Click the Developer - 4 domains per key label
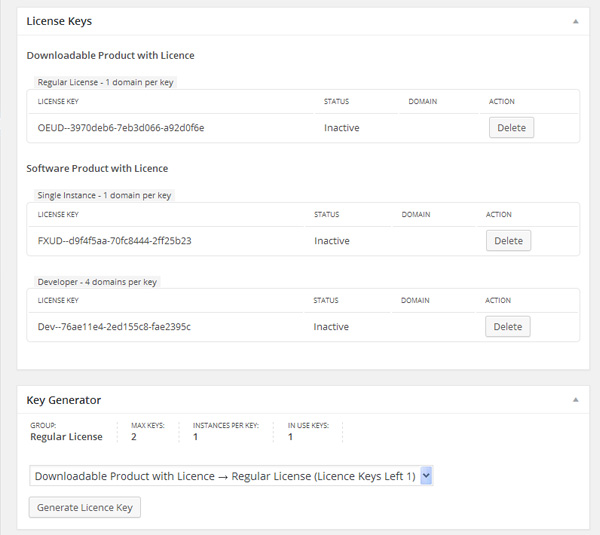 97,282
